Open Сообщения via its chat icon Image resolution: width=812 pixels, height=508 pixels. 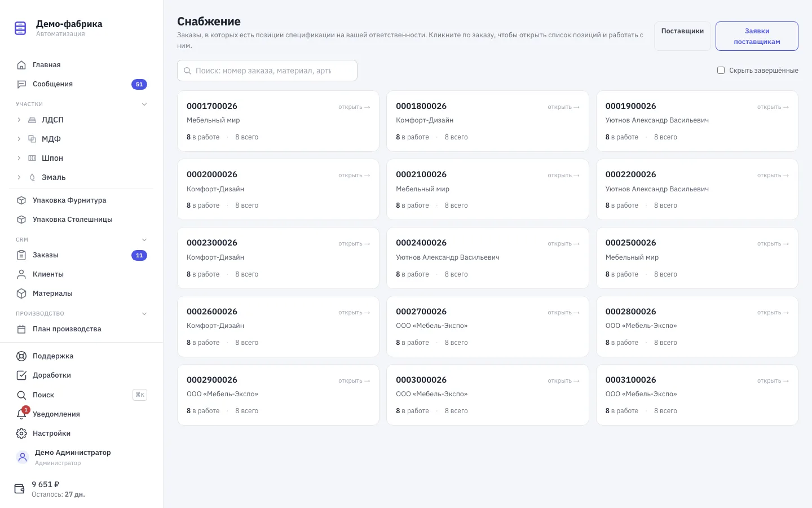click(21, 84)
